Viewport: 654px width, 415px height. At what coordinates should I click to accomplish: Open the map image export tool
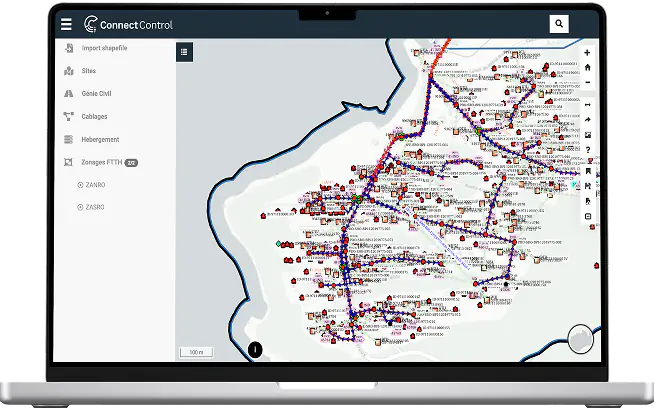point(587,135)
